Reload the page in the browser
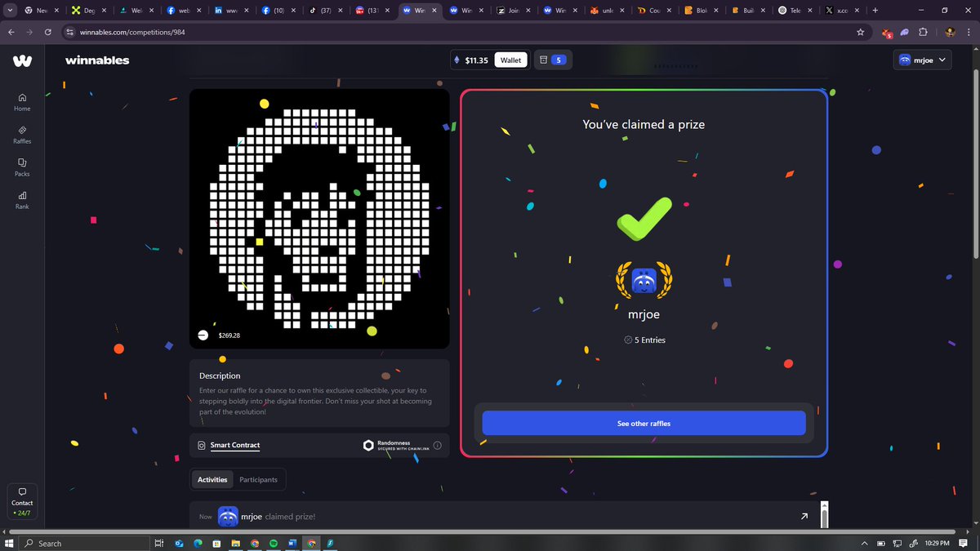Screen dimensions: 980x551 [48, 32]
